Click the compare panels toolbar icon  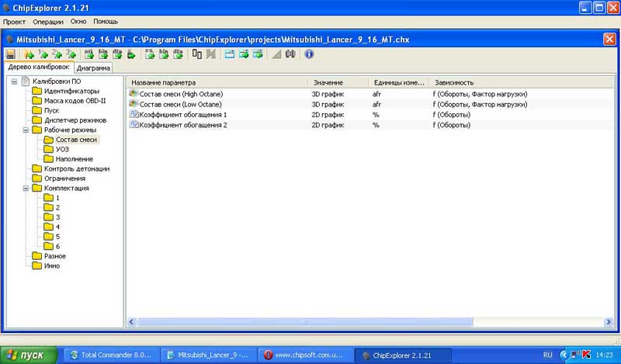pos(197,54)
